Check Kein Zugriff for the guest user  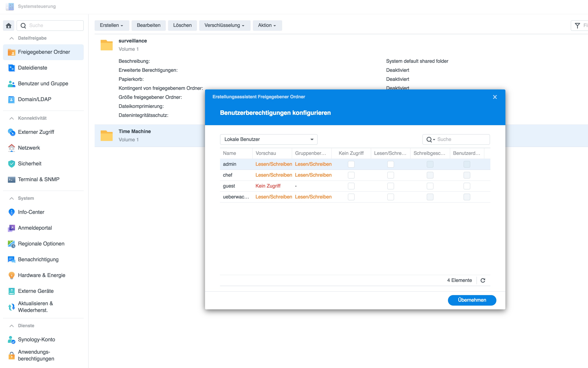(x=351, y=186)
